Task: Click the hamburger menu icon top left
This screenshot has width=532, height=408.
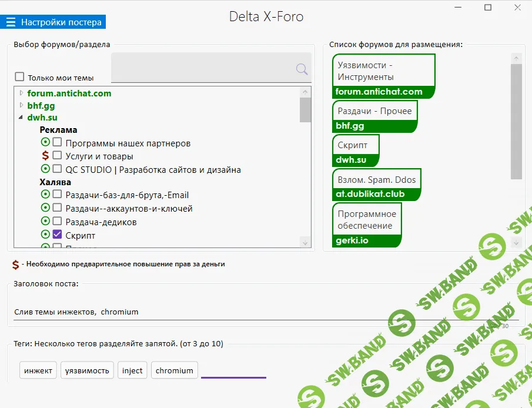Action: pos(11,22)
